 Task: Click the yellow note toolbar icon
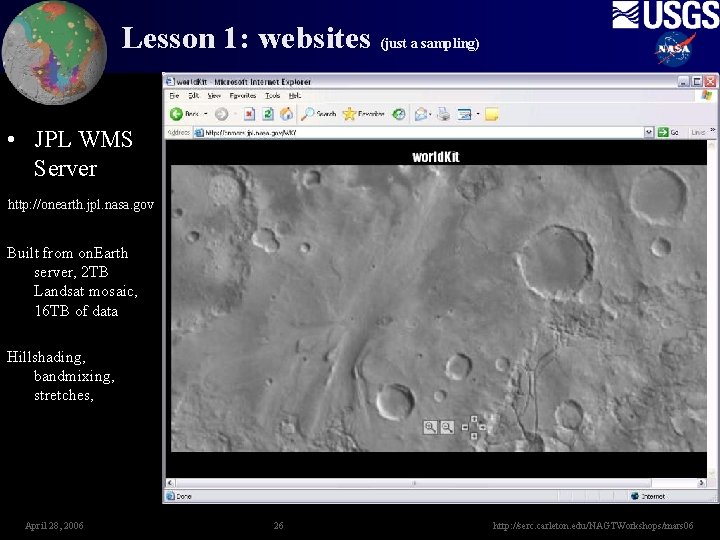coord(492,114)
